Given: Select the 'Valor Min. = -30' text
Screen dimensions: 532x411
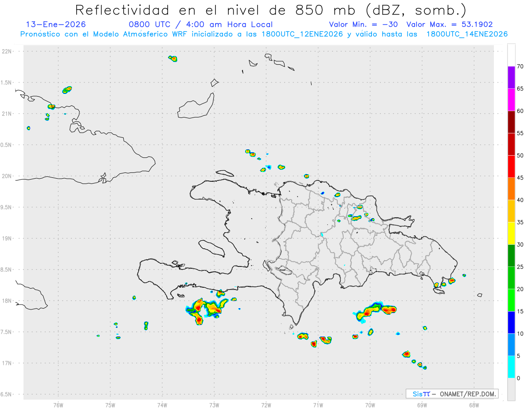Looking at the screenshot, I should 363,24.
